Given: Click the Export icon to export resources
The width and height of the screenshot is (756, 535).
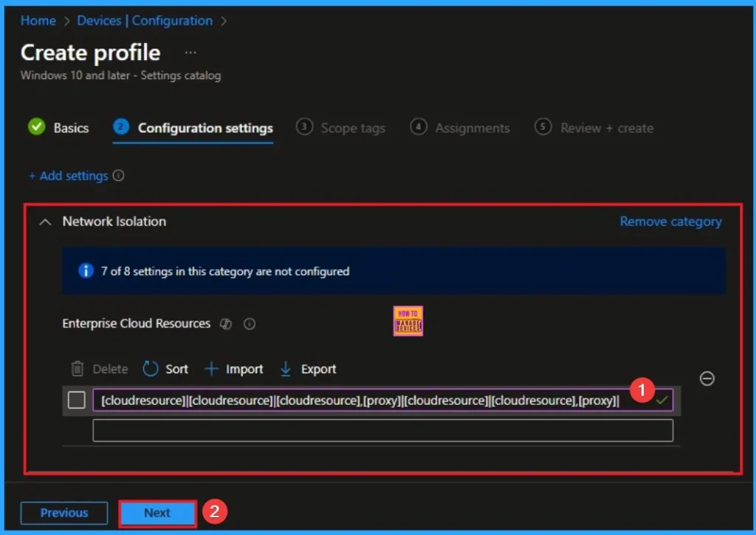Looking at the screenshot, I should click(x=286, y=369).
